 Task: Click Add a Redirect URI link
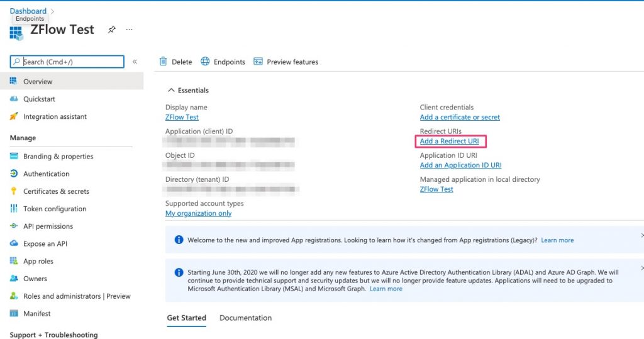[x=449, y=141]
